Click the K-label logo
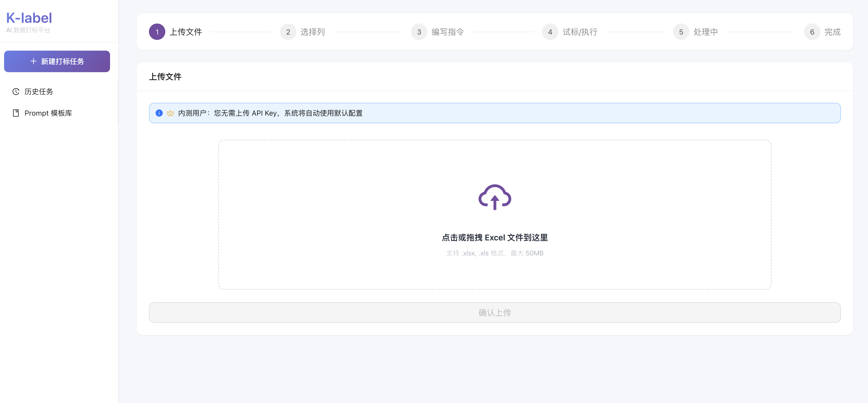The image size is (868, 403). point(29,18)
